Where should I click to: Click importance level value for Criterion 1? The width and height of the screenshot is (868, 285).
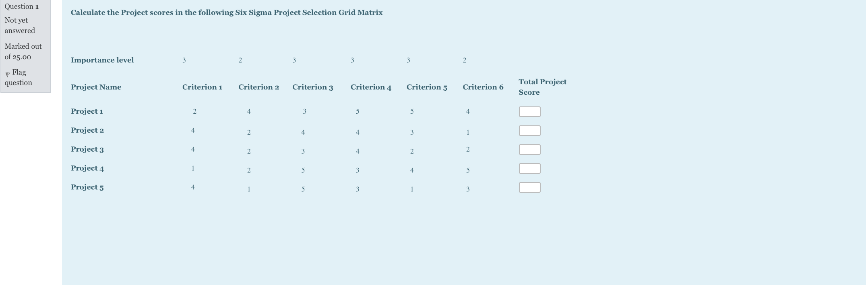(184, 60)
